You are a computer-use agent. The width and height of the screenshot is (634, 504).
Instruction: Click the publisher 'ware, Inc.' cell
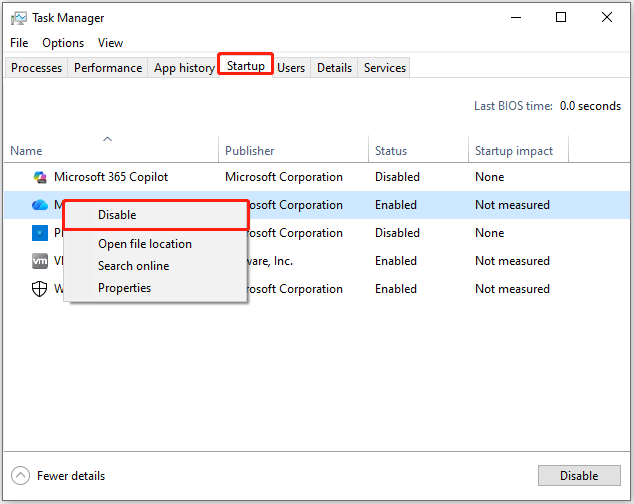tap(270, 261)
